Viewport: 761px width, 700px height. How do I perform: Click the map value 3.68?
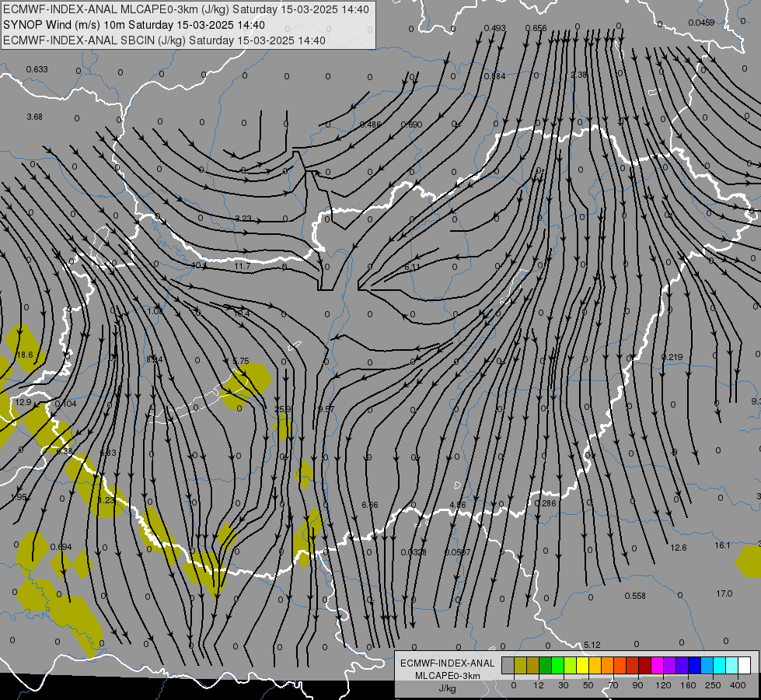coord(34,117)
